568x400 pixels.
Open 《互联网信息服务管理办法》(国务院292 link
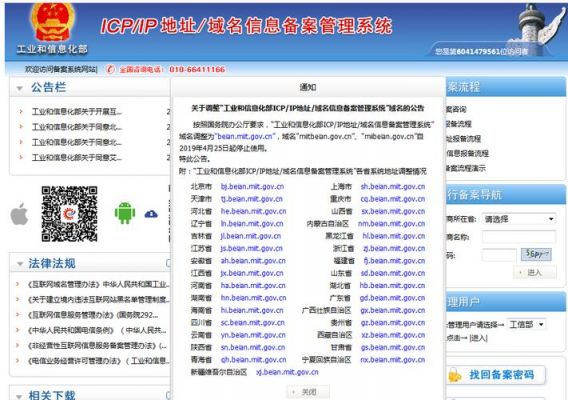pyautogui.click(x=93, y=314)
